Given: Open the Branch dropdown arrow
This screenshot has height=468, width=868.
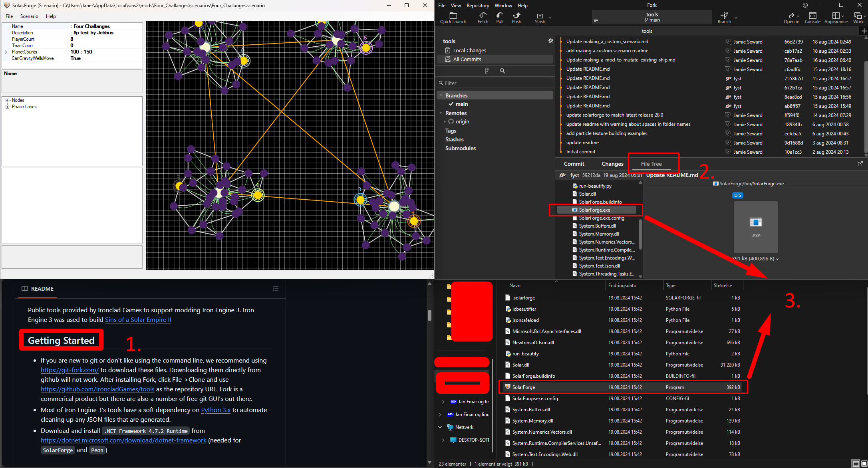Looking at the screenshot, I should click(x=736, y=18).
